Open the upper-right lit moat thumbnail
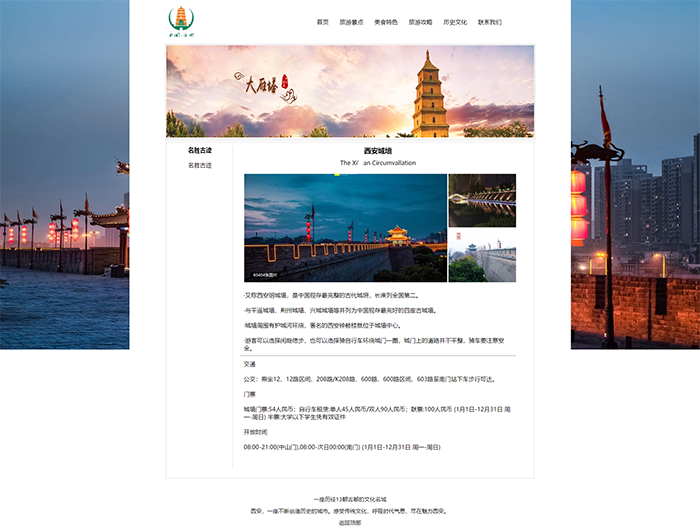 482,200
